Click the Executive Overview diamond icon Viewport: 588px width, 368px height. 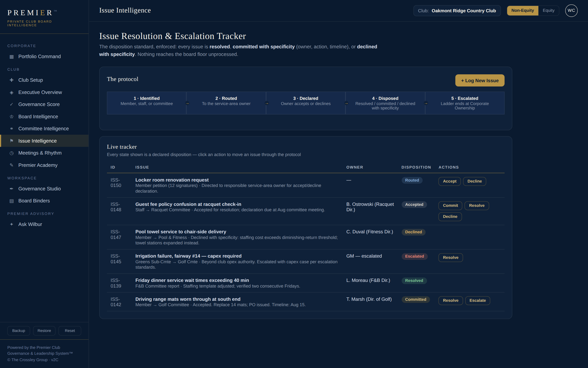point(12,92)
